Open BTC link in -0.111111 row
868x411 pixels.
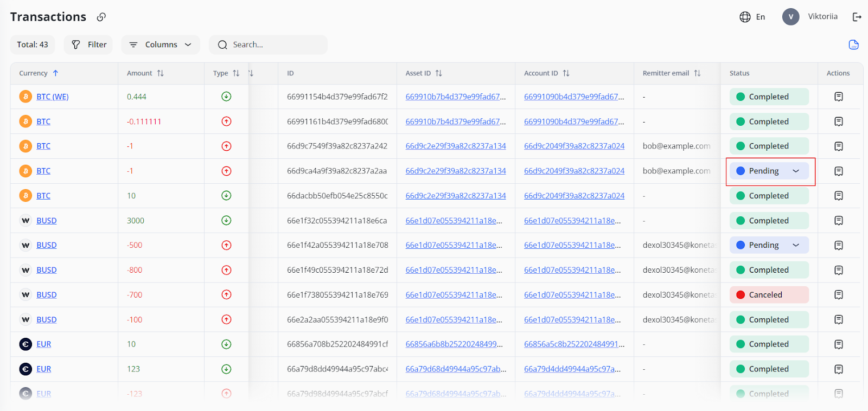coord(43,121)
